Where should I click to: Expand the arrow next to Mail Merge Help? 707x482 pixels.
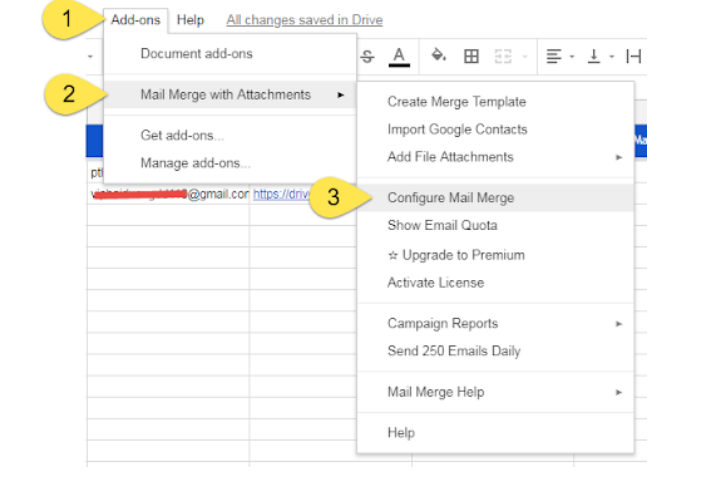click(619, 392)
